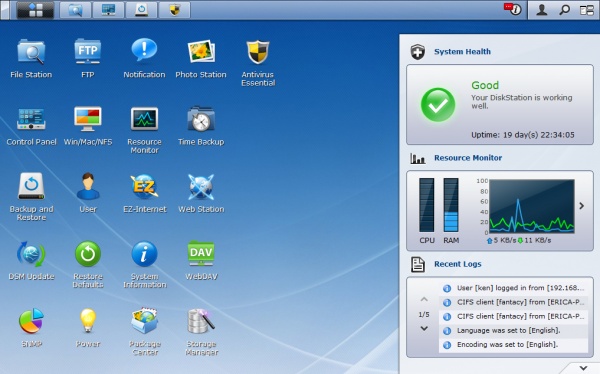Show next page of Recent Logs

tap(424, 328)
